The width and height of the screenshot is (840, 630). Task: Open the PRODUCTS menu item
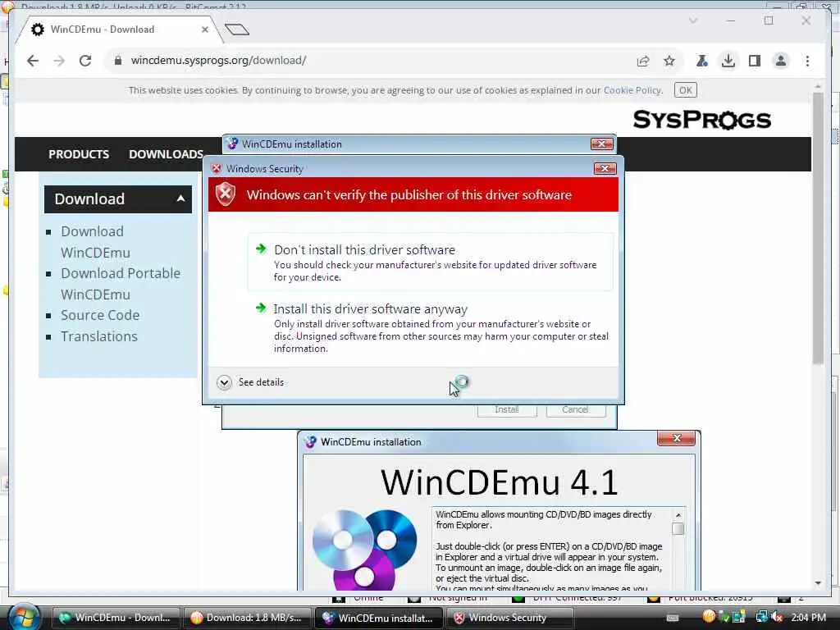coord(79,154)
